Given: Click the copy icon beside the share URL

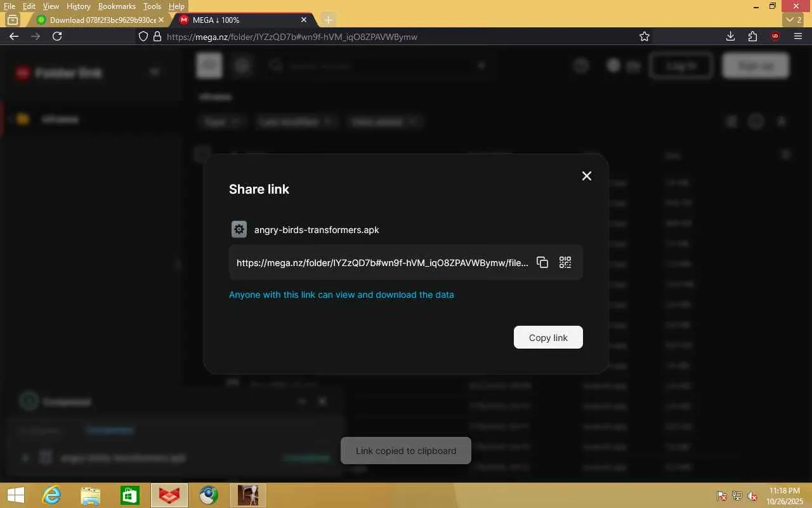Looking at the screenshot, I should (542, 262).
